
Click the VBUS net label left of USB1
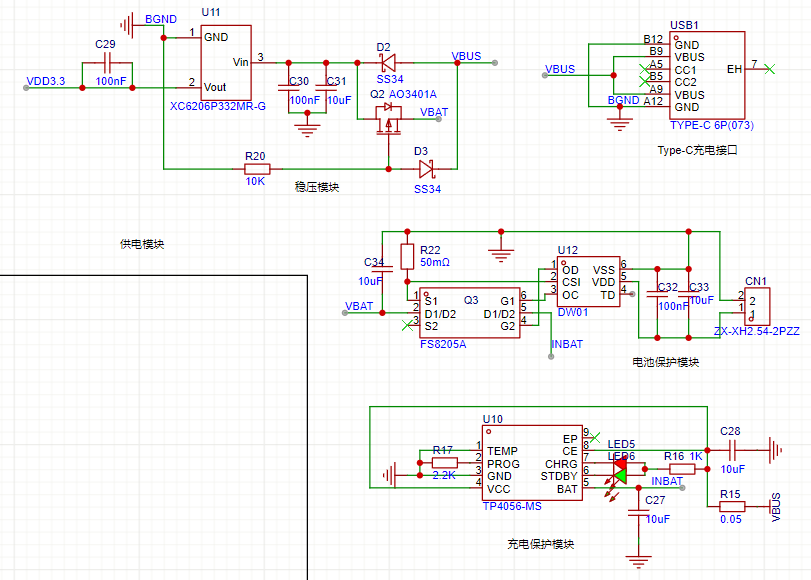[560, 69]
